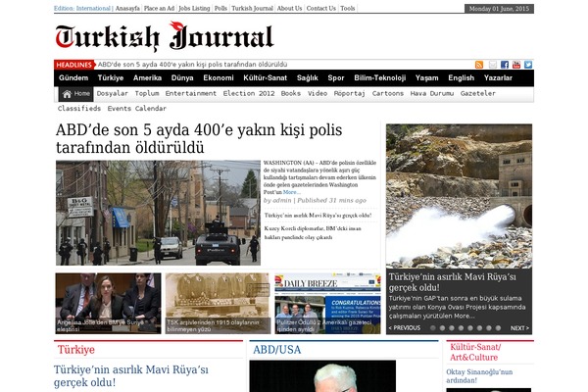Image resolution: width=588 pixels, height=392 pixels.
Task: Open the Events Calendar link
Action: pyautogui.click(x=137, y=109)
